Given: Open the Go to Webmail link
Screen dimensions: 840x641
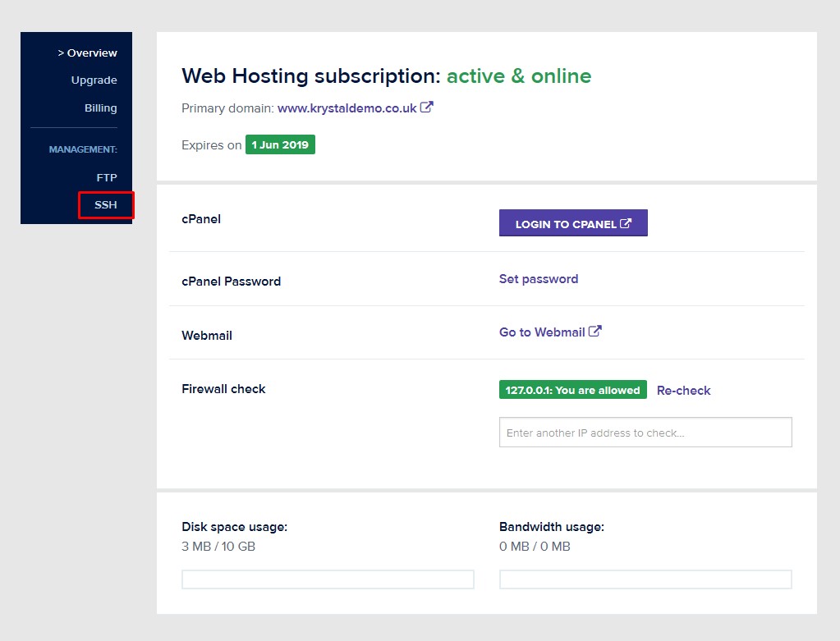Looking at the screenshot, I should pyautogui.click(x=542, y=332).
